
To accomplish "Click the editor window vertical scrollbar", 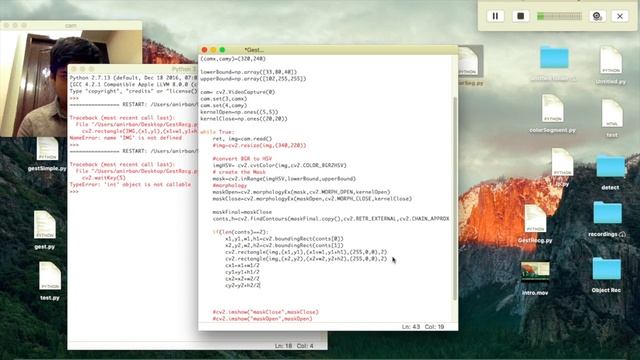I will [455, 198].
